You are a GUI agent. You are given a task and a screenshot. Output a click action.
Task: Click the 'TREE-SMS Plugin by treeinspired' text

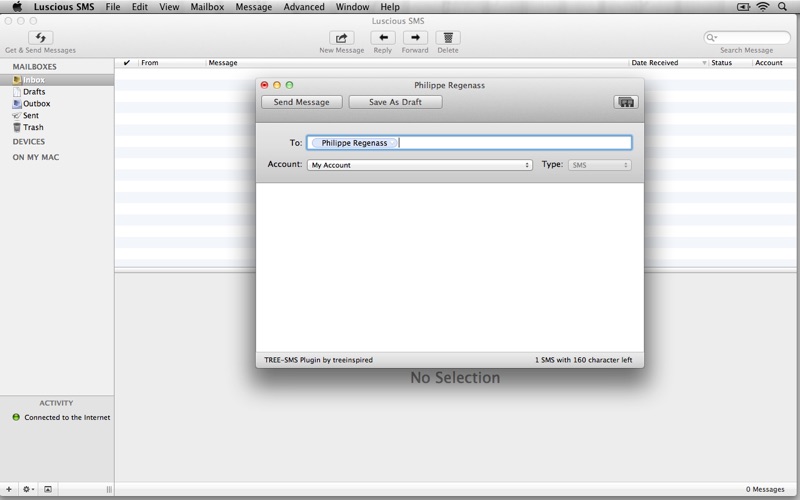[318, 360]
